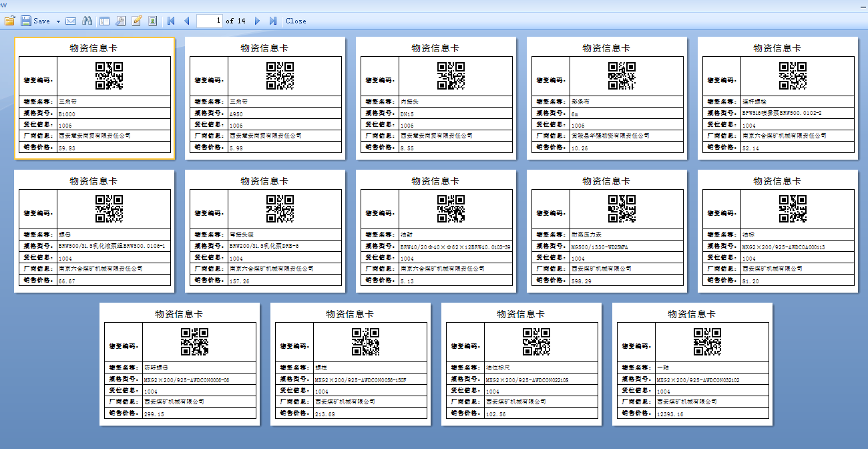
Task: Click the price value 598.29
Action: tap(582, 281)
